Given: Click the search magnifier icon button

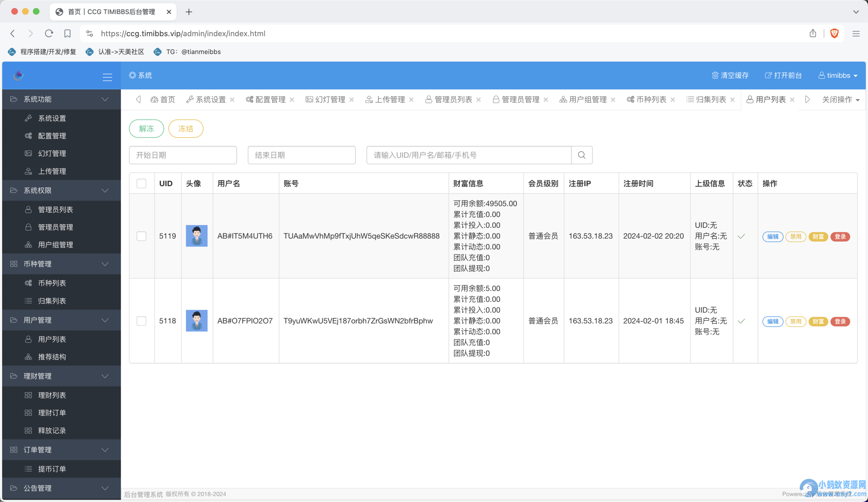Looking at the screenshot, I should point(582,155).
